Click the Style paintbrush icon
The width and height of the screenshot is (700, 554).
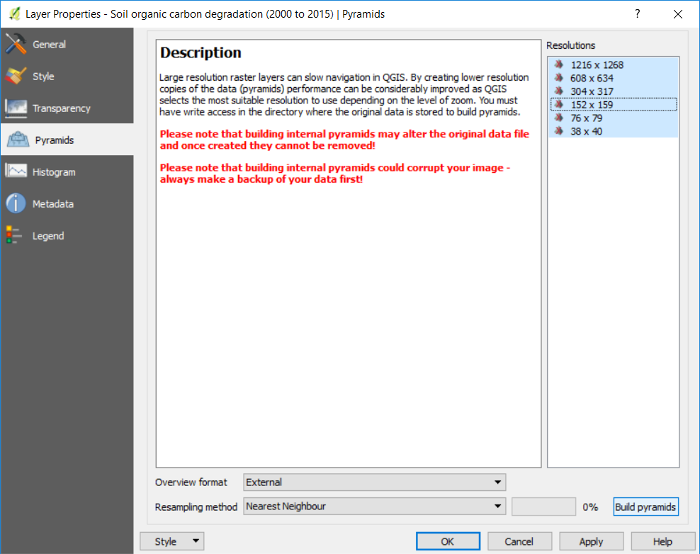[16, 76]
